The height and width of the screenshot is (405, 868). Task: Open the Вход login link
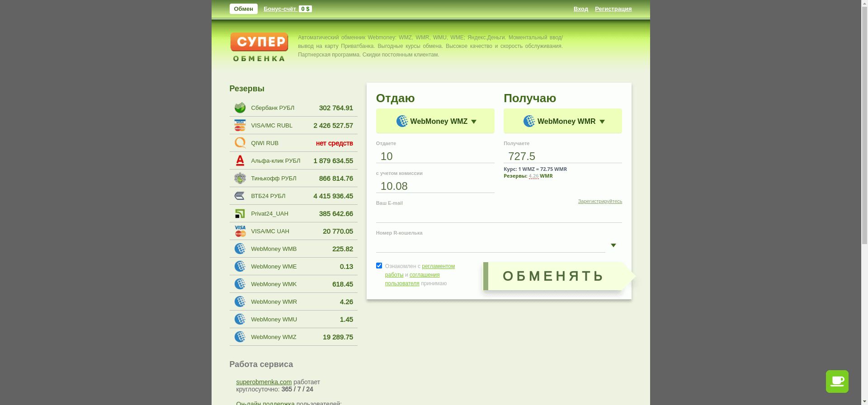pos(581,9)
